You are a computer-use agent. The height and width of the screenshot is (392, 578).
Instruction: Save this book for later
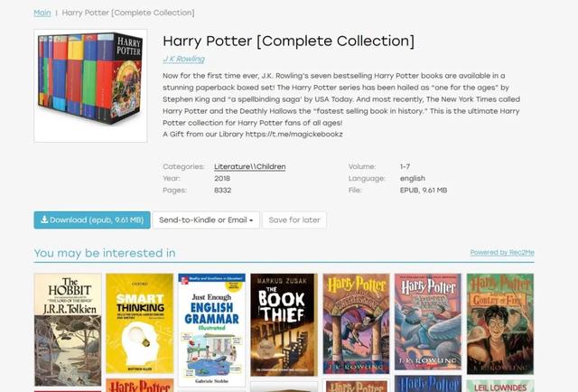pyautogui.click(x=294, y=220)
